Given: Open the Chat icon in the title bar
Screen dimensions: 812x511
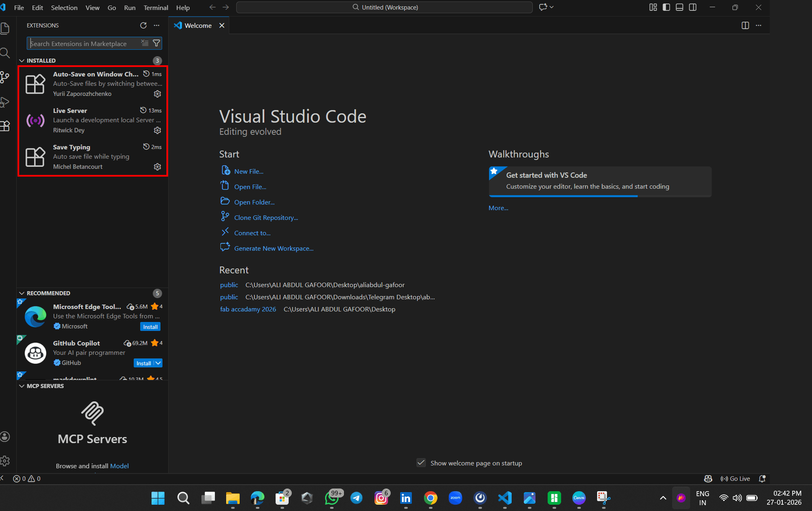Looking at the screenshot, I should click(543, 7).
